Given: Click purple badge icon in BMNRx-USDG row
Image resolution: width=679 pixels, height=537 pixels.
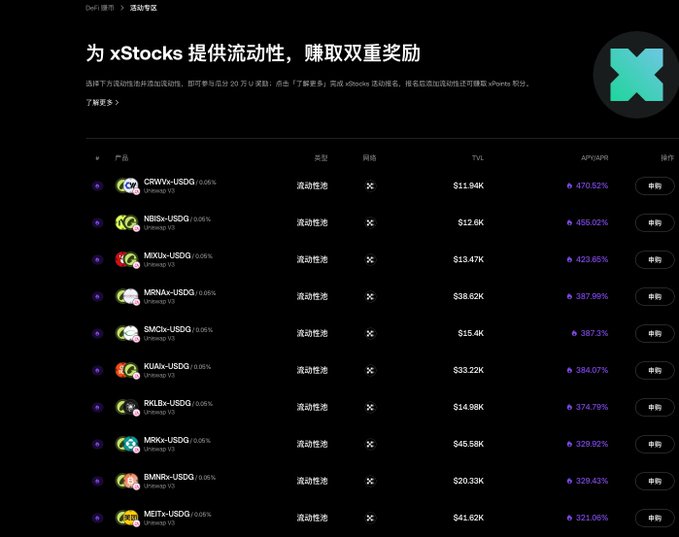Looking at the screenshot, I should 97,481.
